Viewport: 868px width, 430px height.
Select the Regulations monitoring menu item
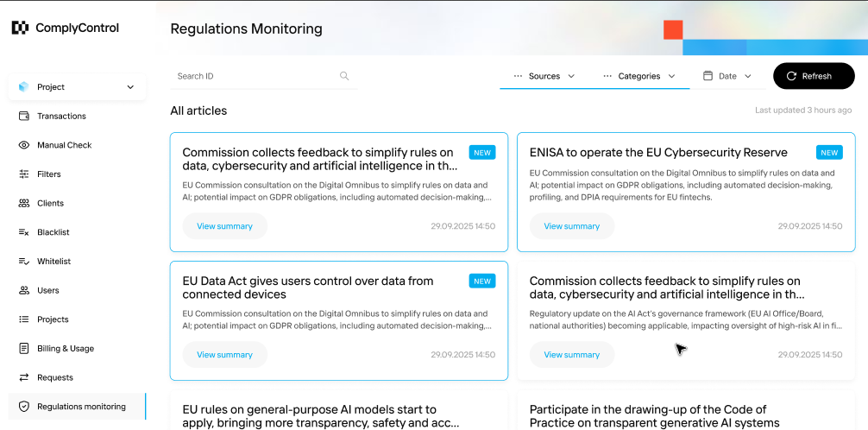point(81,407)
